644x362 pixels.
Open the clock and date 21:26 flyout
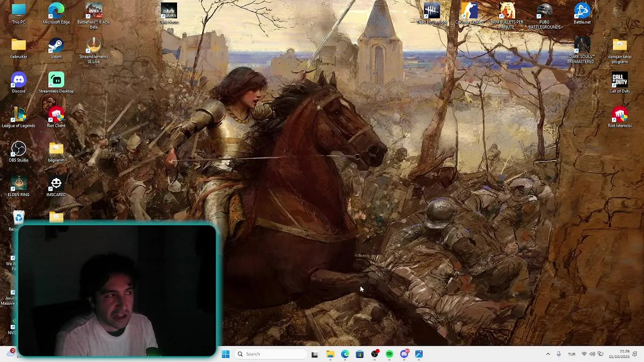tap(619, 354)
